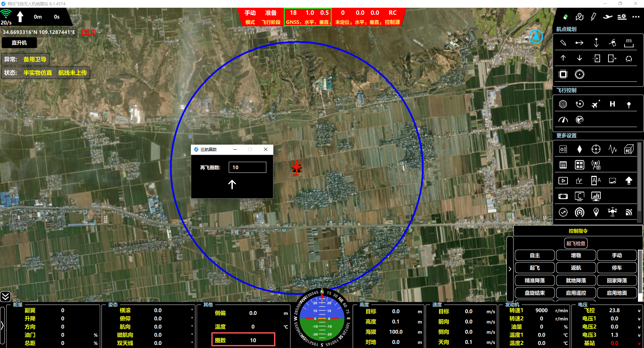Click the antenna tower with plus icon

tap(596, 165)
